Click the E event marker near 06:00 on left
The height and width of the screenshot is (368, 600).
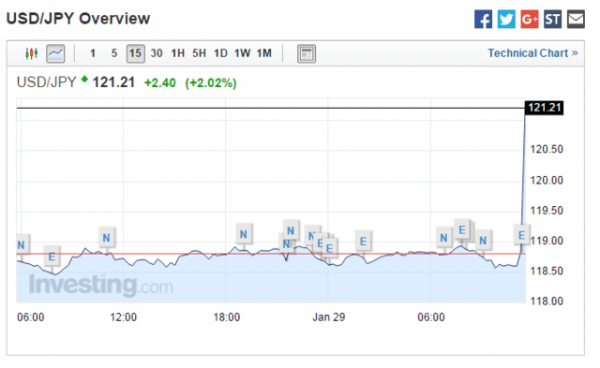[x=52, y=257]
